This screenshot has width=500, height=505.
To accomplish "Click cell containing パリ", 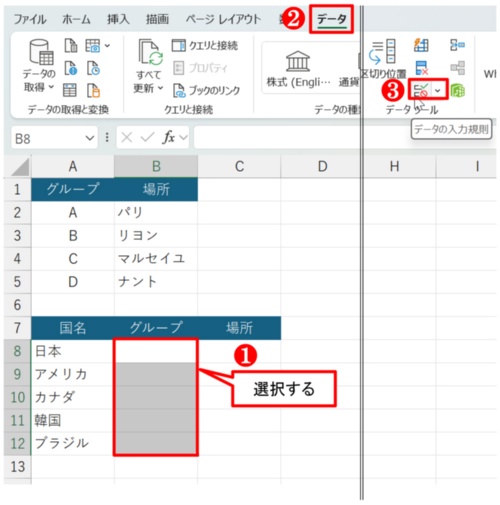I will click(156, 212).
